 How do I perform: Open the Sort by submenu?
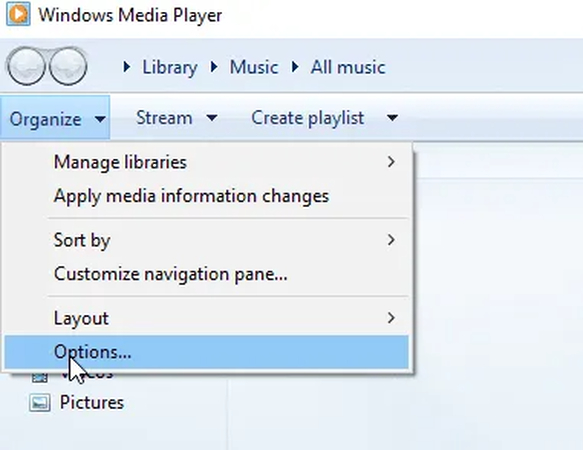pyautogui.click(x=206, y=240)
